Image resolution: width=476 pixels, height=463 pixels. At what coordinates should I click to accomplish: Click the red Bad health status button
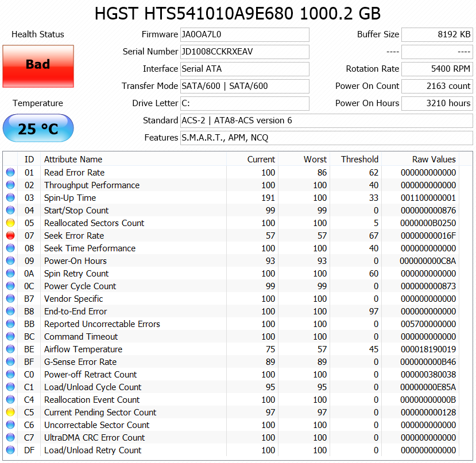[x=38, y=66]
